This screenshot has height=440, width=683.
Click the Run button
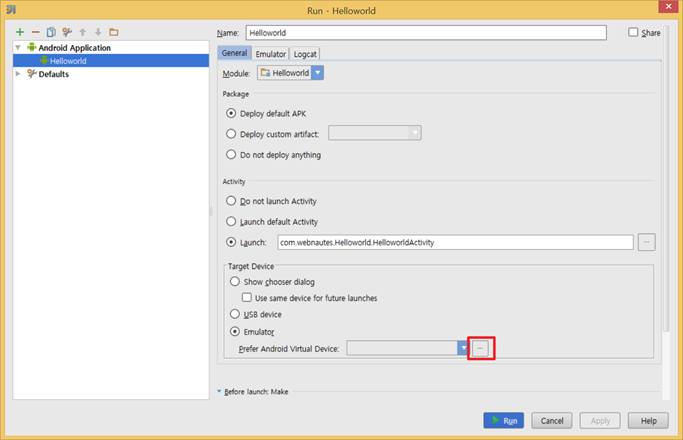coord(504,420)
